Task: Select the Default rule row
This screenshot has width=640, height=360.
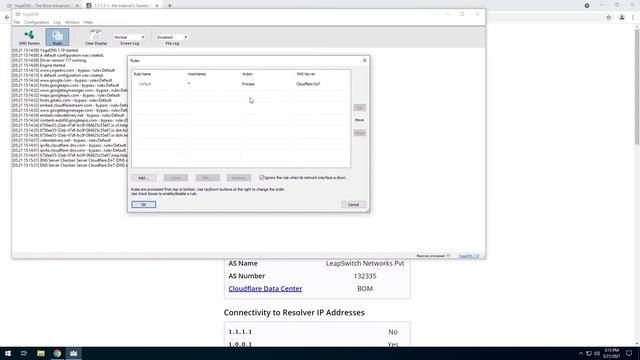Action: [241, 84]
